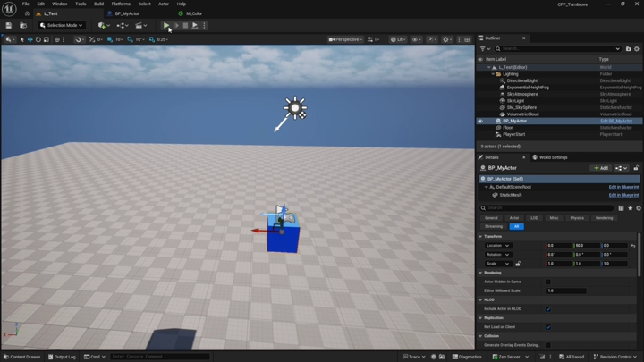
Task: Open the Selection Mode dropdown
Action: (x=62, y=25)
